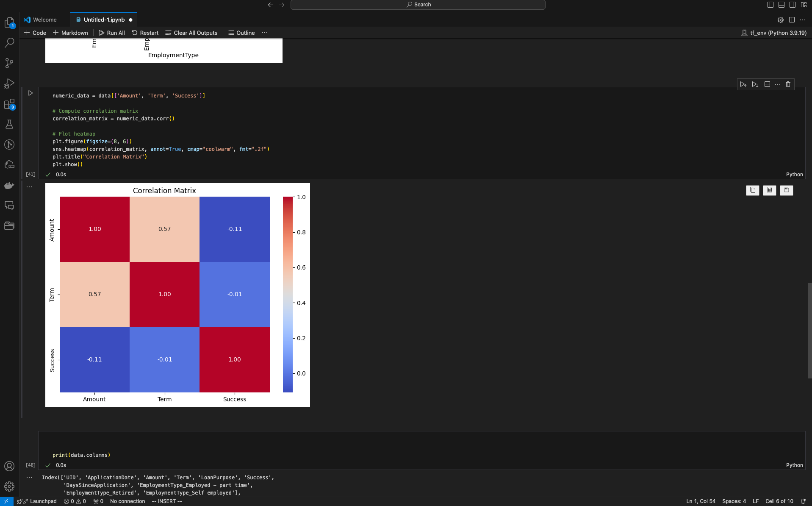This screenshot has height=506, width=812.
Task: Copy the heatmap output image
Action: pos(753,190)
